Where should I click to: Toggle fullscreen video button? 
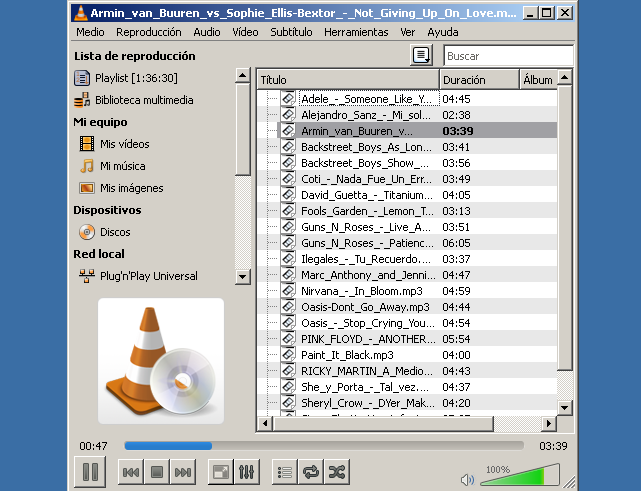pyautogui.click(x=221, y=472)
